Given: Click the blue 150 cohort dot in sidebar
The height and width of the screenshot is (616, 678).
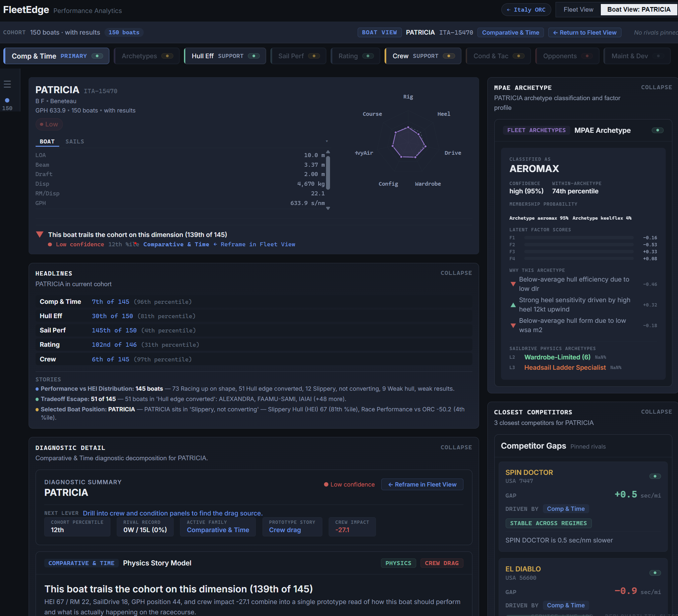Looking at the screenshot, I should [7, 100].
